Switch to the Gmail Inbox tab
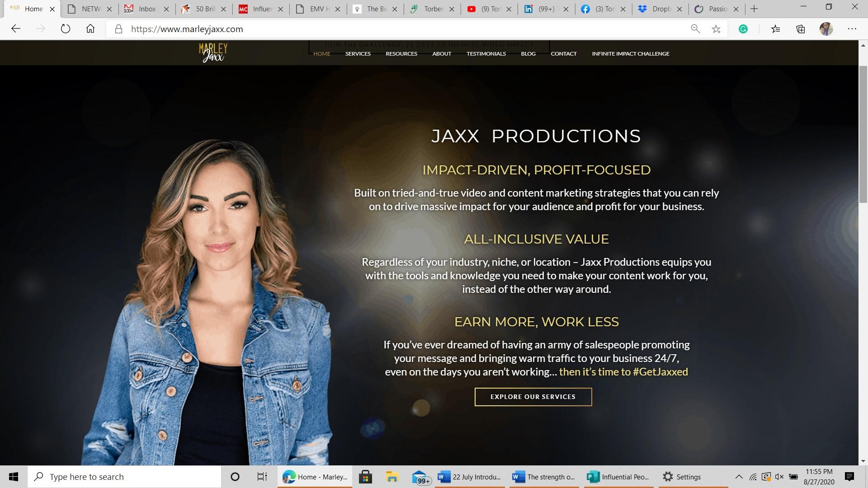The height and width of the screenshot is (488, 868). (146, 9)
